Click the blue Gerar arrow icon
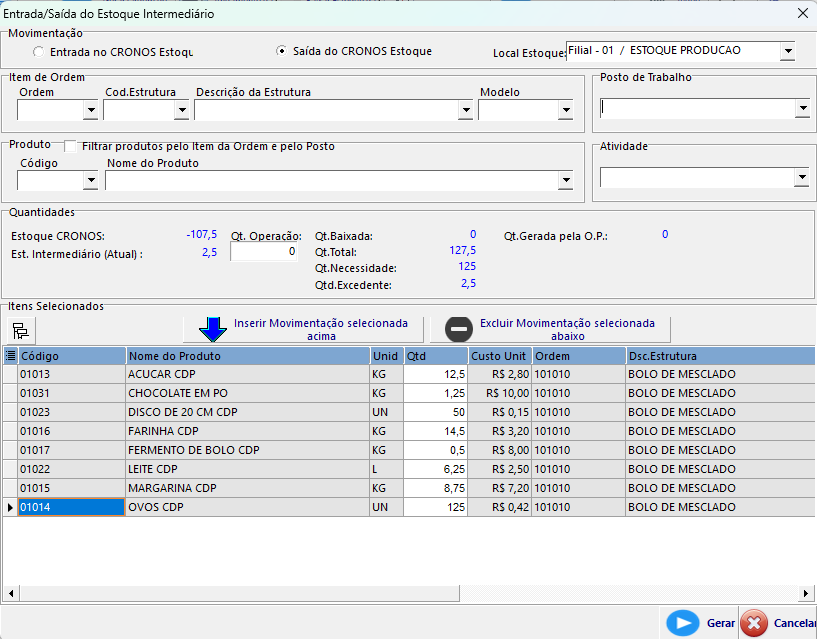This screenshot has width=817, height=639. [x=682, y=622]
